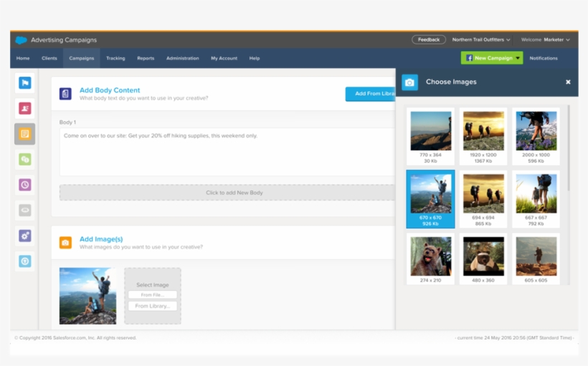Click the Choose Images panel scrollbar
This screenshot has width=588, height=366.
[569, 148]
